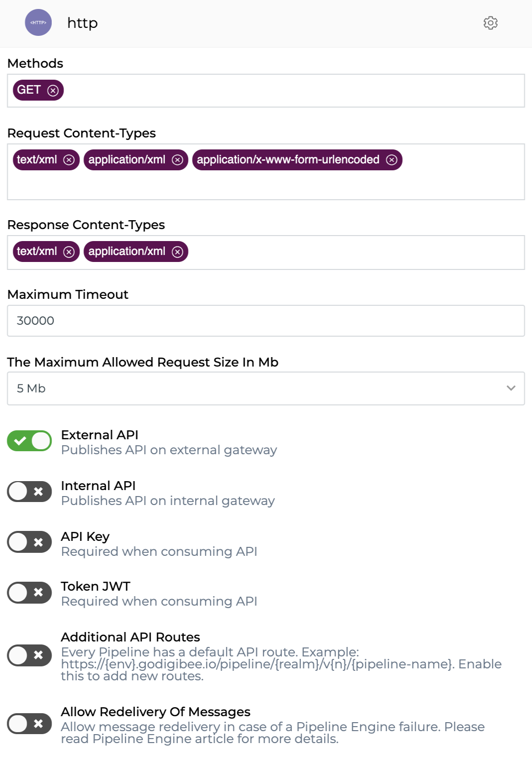Screen dimensions: 532x762
Task: Toggle Additional API Routes on
Action: (x=29, y=655)
